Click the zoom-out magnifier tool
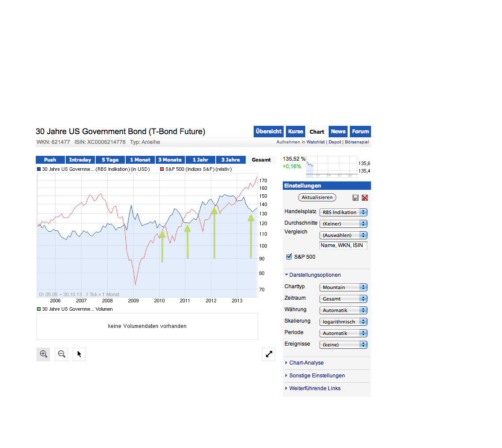The height and width of the screenshot is (448, 502). pos(61,354)
